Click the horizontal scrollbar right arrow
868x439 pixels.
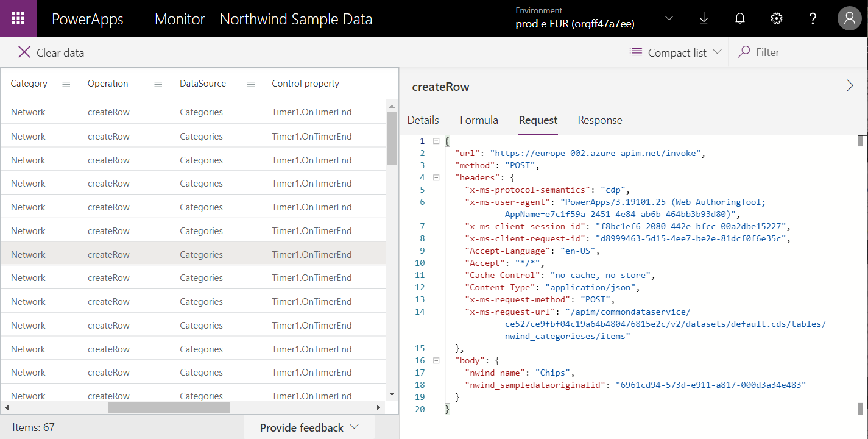pyautogui.click(x=378, y=408)
